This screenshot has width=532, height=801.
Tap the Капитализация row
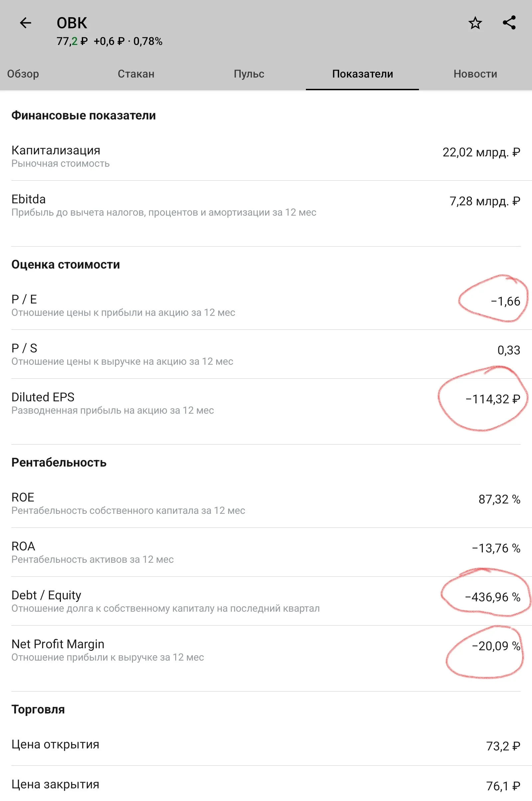pos(266,156)
